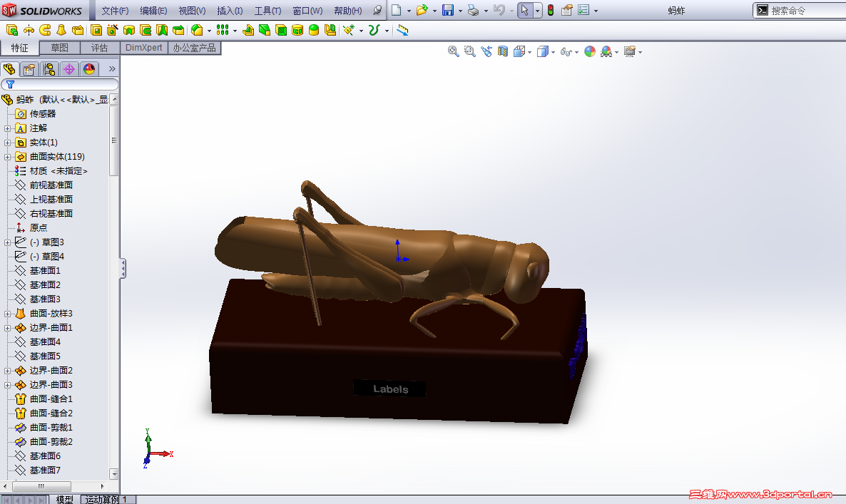Viewport: 846px width, 504px height.
Task: Switch to the 评估 tab
Action: (99, 48)
